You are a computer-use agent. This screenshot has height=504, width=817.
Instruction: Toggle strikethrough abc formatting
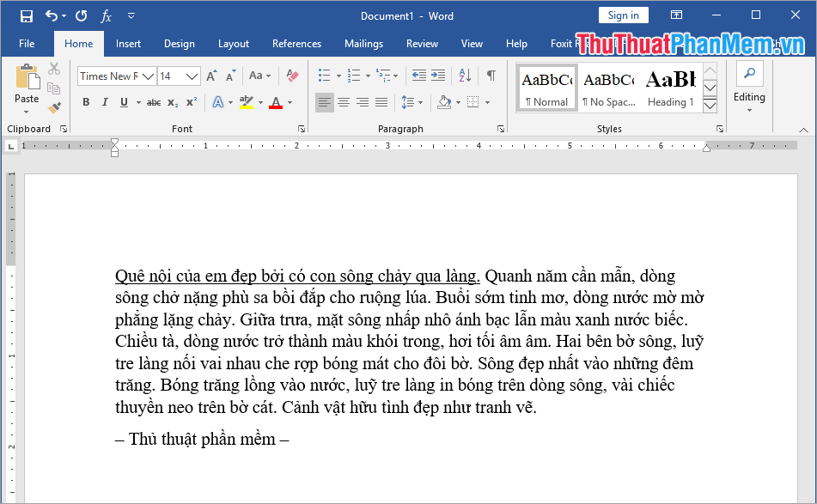coord(154,102)
